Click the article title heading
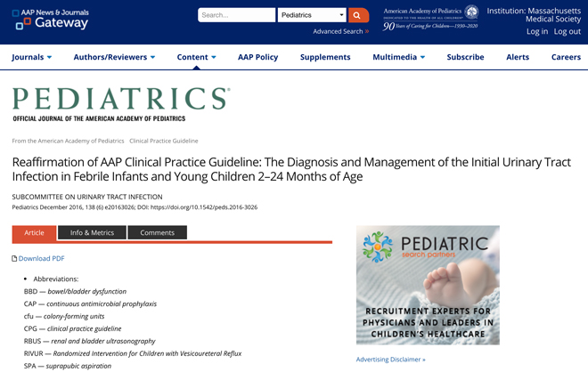 pos(291,169)
